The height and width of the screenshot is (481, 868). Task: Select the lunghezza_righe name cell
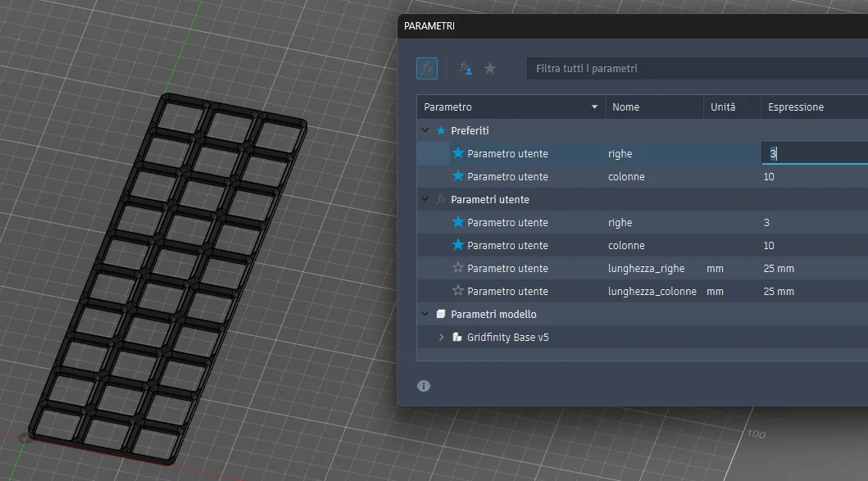click(x=647, y=269)
